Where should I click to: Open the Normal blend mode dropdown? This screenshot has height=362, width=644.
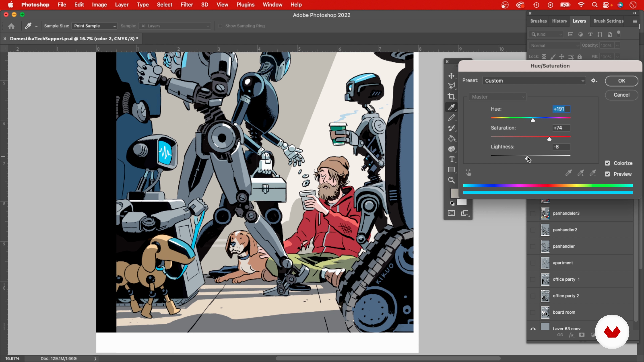tap(554, 46)
